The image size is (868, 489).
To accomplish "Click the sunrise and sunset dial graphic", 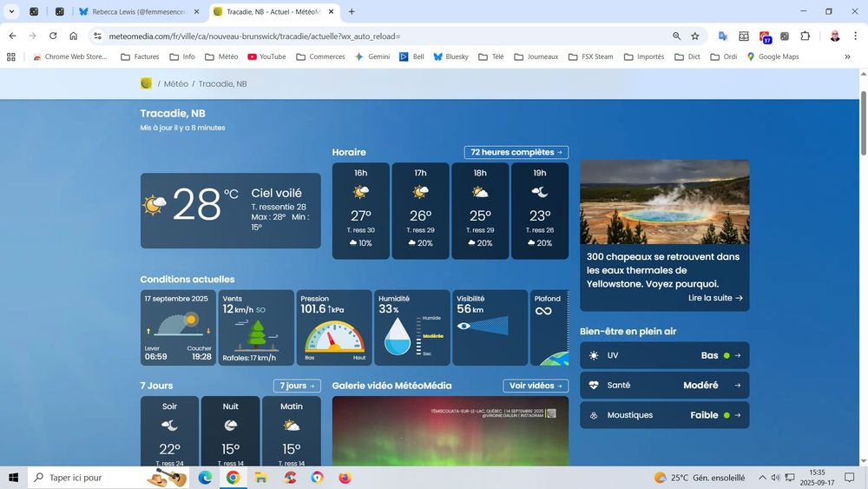I will (x=178, y=325).
